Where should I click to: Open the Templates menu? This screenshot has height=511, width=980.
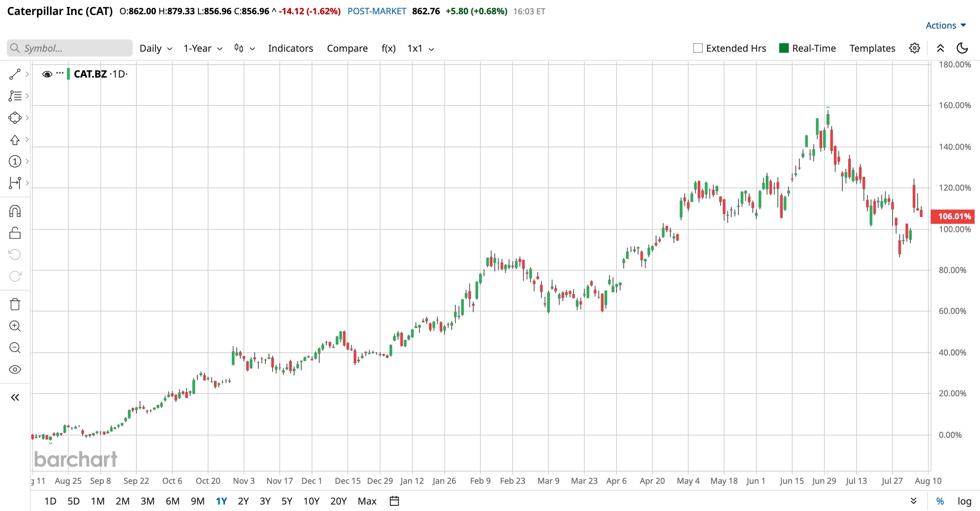[x=872, y=48]
